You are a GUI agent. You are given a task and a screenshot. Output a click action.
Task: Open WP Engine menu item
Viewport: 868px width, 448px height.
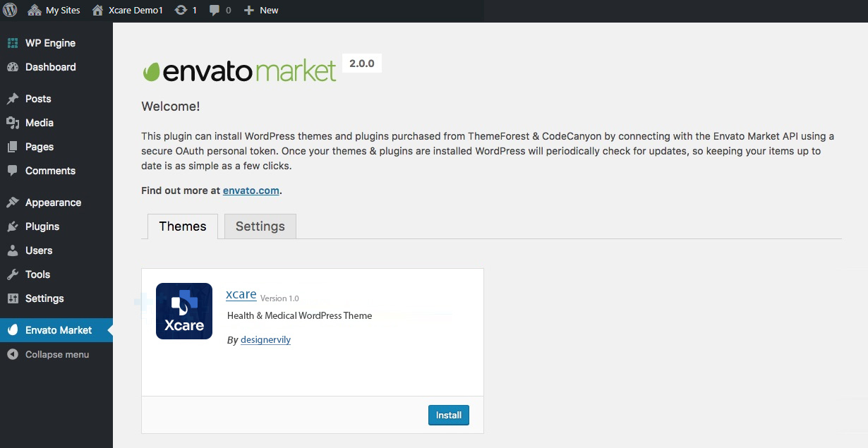tap(50, 43)
